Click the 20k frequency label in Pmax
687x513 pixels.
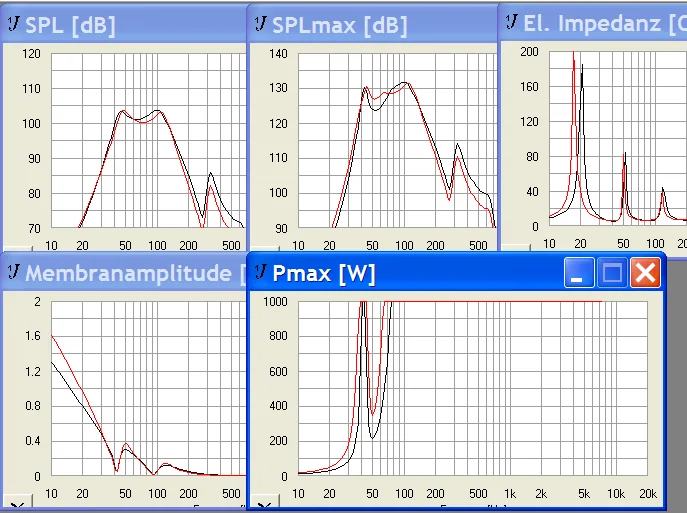coord(648,494)
